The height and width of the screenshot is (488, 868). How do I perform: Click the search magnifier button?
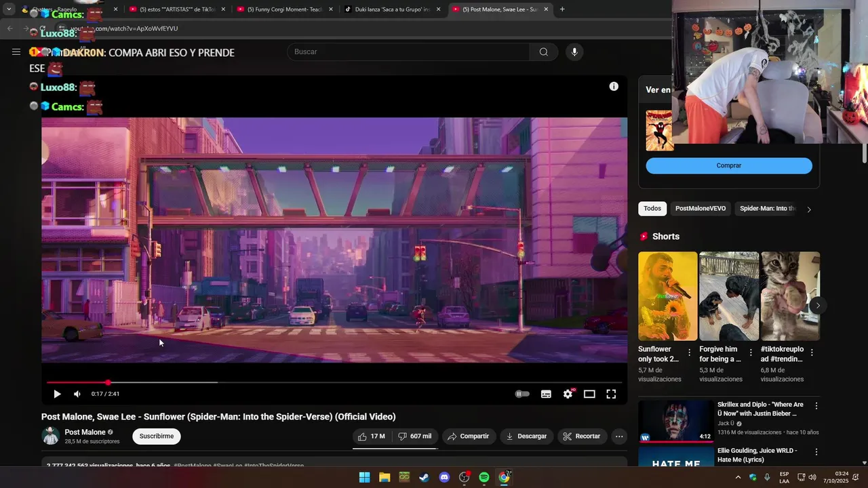point(544,52)
